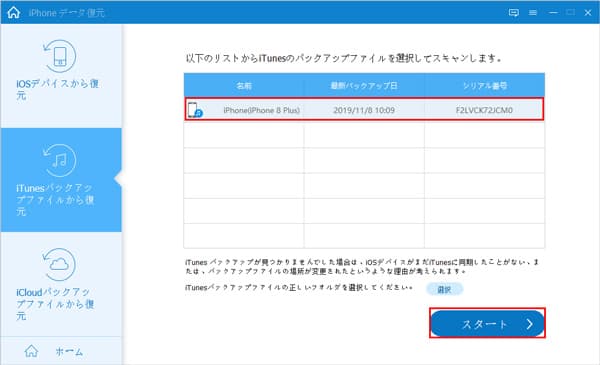The width and height of the screenshot is (600, 365).
Task: Click serial number F2LVCK72JCM0
Action: tap(484, 110)
